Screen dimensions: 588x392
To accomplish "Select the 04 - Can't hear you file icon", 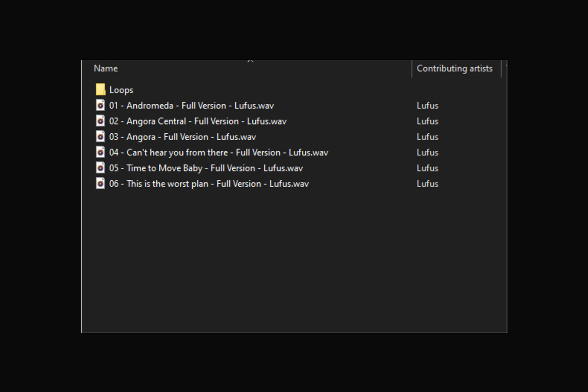I will (x=100, y=152).
